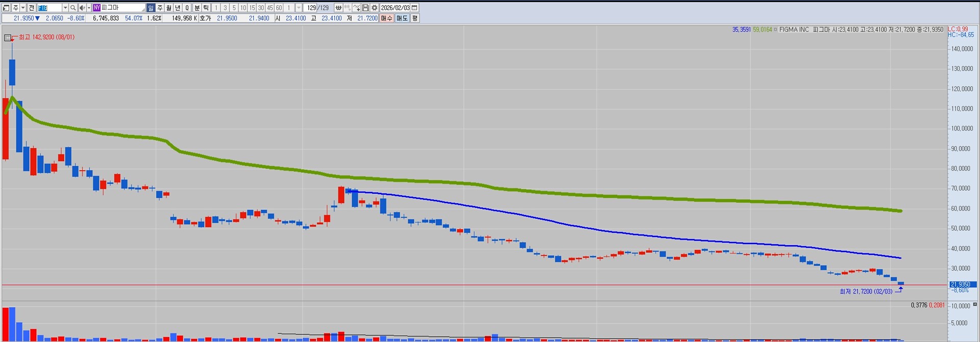Click the 0.3776 volume legend value

pyautogui.click(x=919, y=305)
